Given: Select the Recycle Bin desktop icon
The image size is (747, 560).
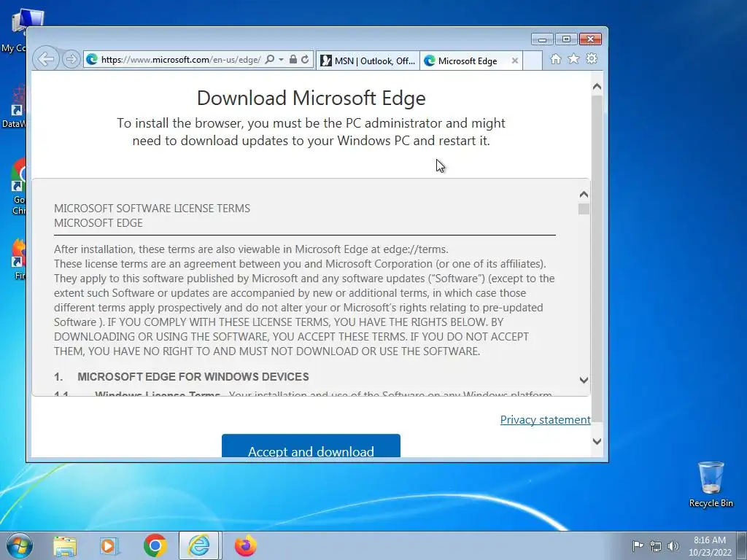Looking at the screenshot, I should (711, 484).
